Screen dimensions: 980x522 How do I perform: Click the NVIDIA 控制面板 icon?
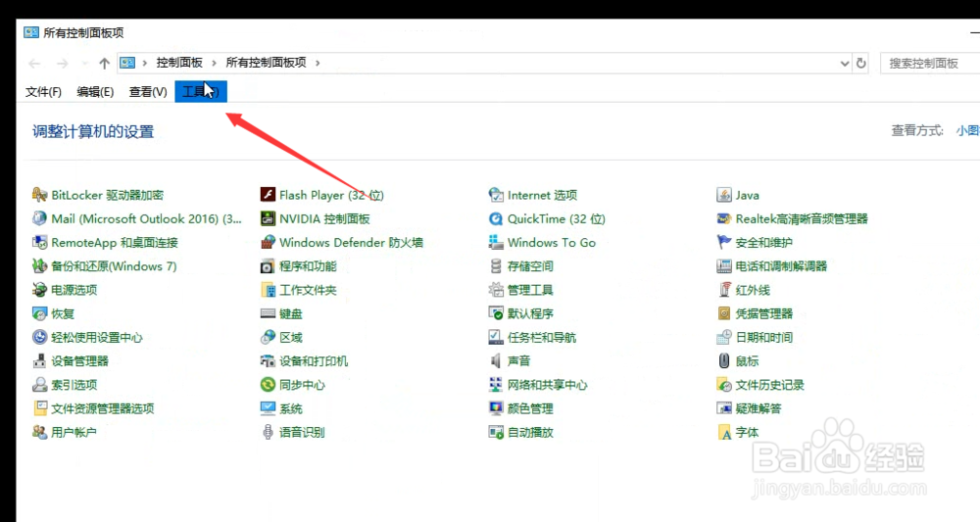click(x=268, y=218)
